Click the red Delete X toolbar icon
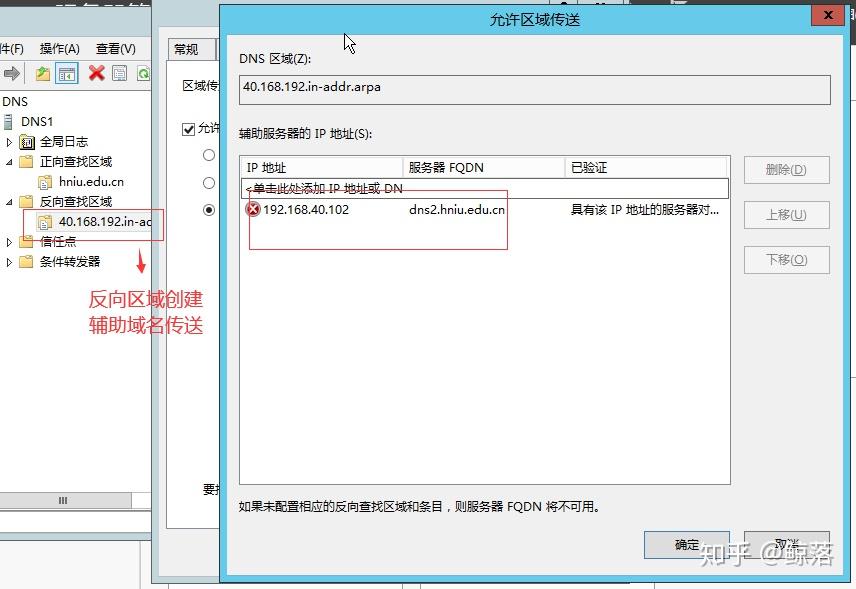Image resolution: width=856 pixels, height=589 pixels. 97,73
